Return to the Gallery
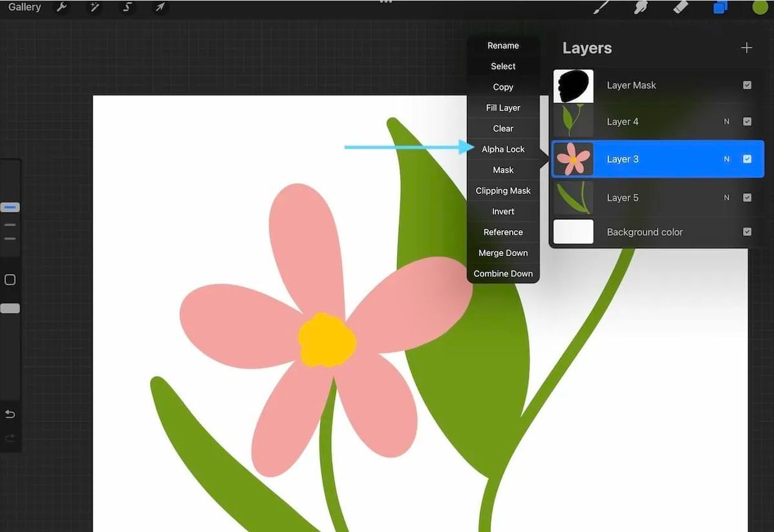Screen dimensions: 774x532 click(24, 7)
